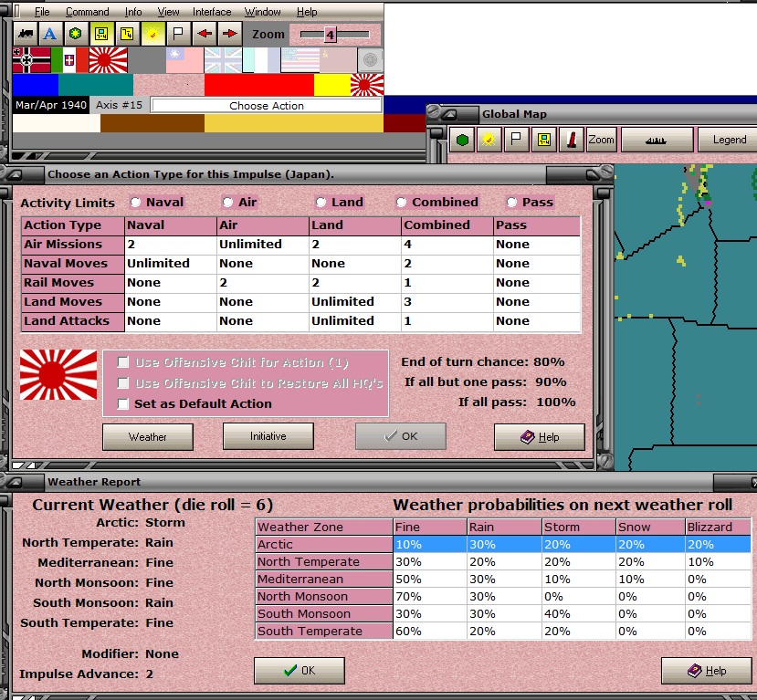The width and height of the screenshot is (757, 700).
Task: Check the Set as Default Action checkbox
Action: tap(123, 403)
